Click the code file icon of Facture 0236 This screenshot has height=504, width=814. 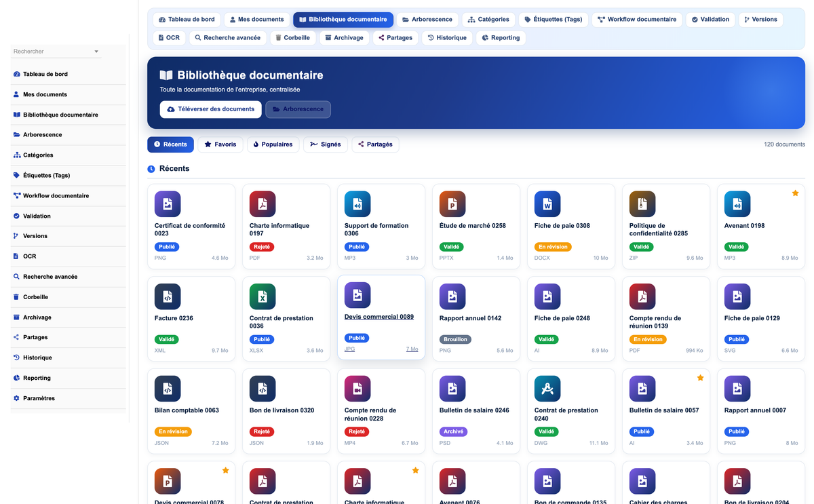point(168,296)
